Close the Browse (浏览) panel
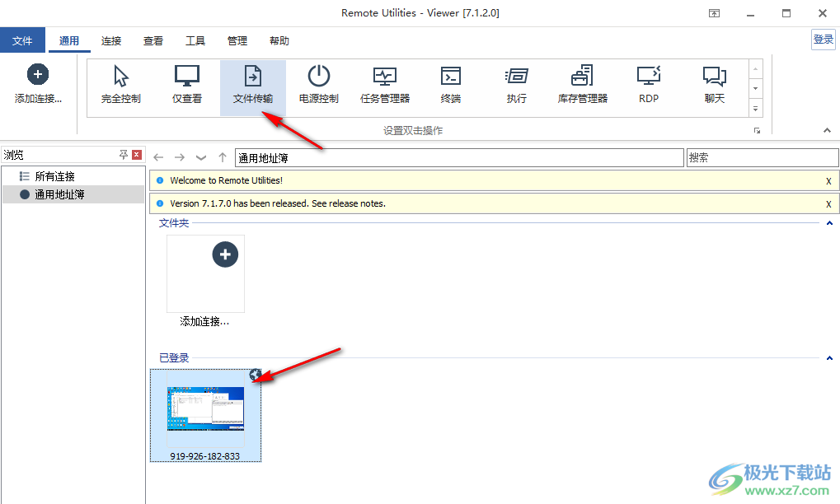This screenshot has height=504, width=840. (x=137, y=155)
